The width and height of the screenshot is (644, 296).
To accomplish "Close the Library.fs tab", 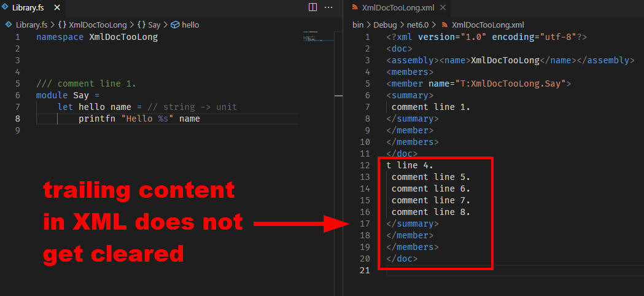I will (x=57, y=8).
